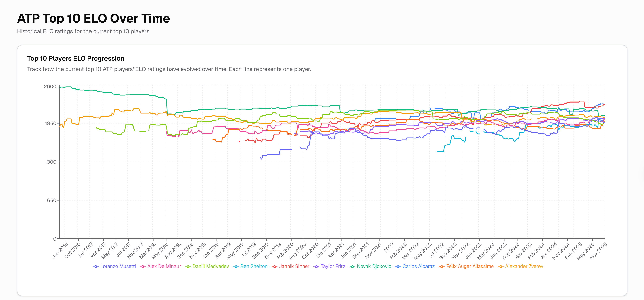This screenshot has width=644, height=300.
Task: Click the Lorenzo Musetti legend marker icon
Action: pos(96,267)
